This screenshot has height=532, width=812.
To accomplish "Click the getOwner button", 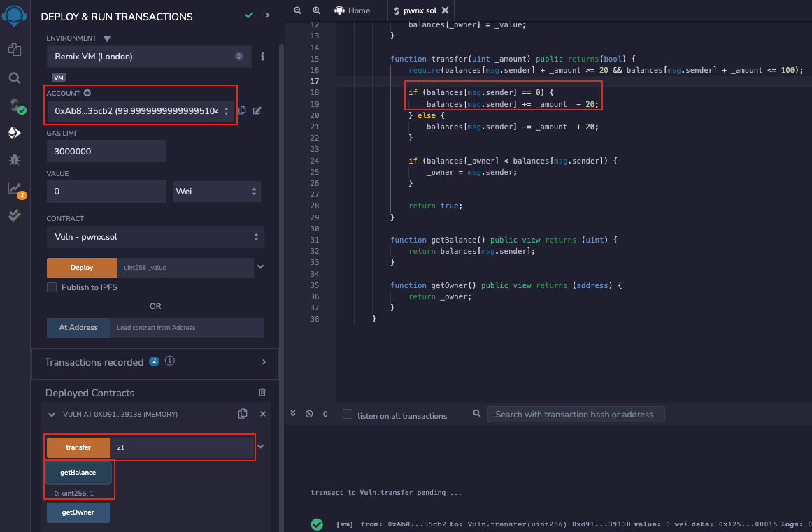I will (x=78, y=512).
